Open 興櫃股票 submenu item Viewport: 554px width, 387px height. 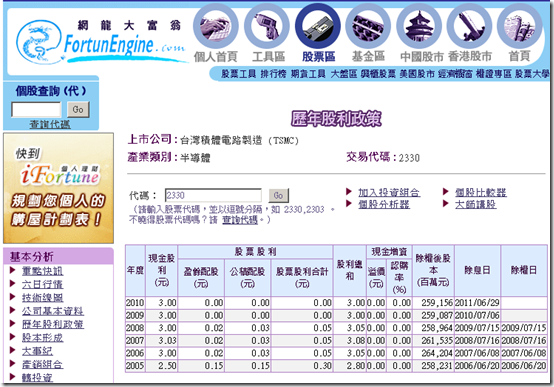378,74
